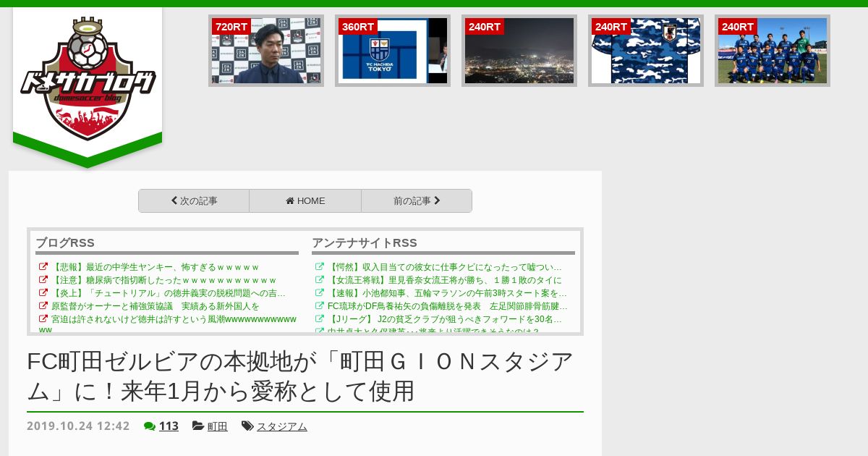Click external-link icon beside 【Jリーグ】J2 headline
Screen dimensions: 868x456
point(320,319)
